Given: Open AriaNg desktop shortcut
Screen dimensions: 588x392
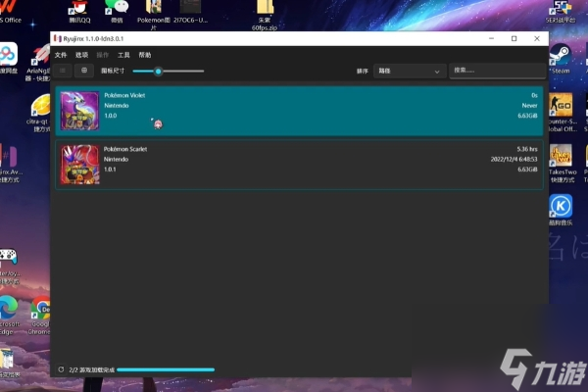Looking at the screenshot, I should pyautogui.click(x=38, y=63).
